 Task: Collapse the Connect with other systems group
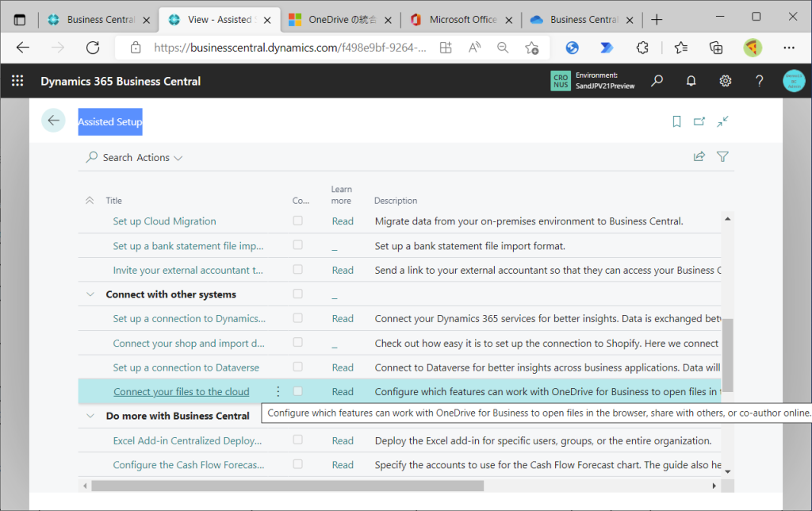click(90, 294)
